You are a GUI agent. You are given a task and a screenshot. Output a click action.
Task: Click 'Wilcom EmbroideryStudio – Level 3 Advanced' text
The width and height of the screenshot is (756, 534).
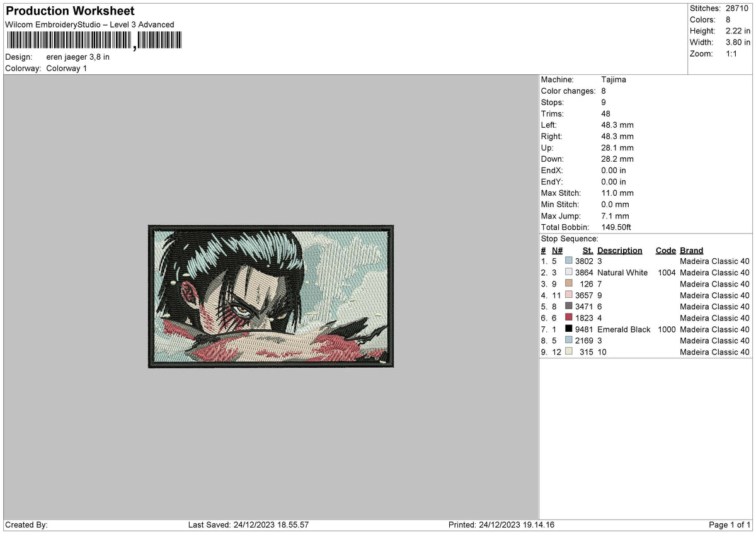tap(89, 25)
